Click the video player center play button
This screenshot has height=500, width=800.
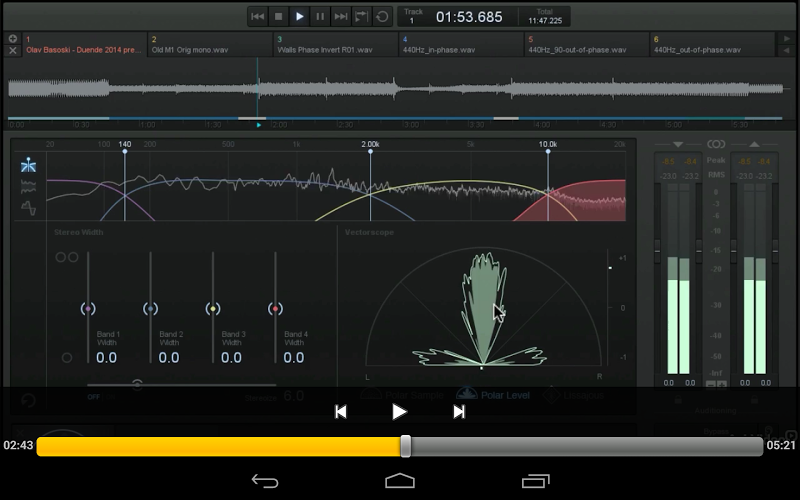click(399, 412)
